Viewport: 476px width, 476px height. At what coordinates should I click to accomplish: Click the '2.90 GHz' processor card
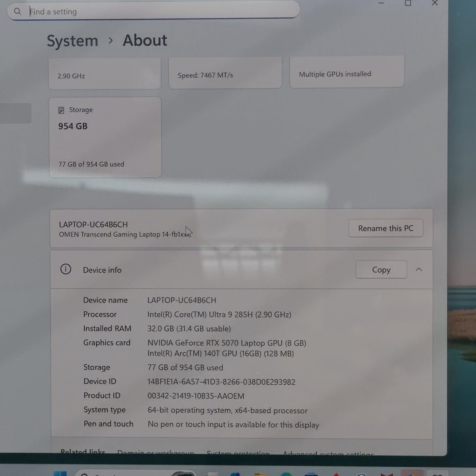click(105, 73)
